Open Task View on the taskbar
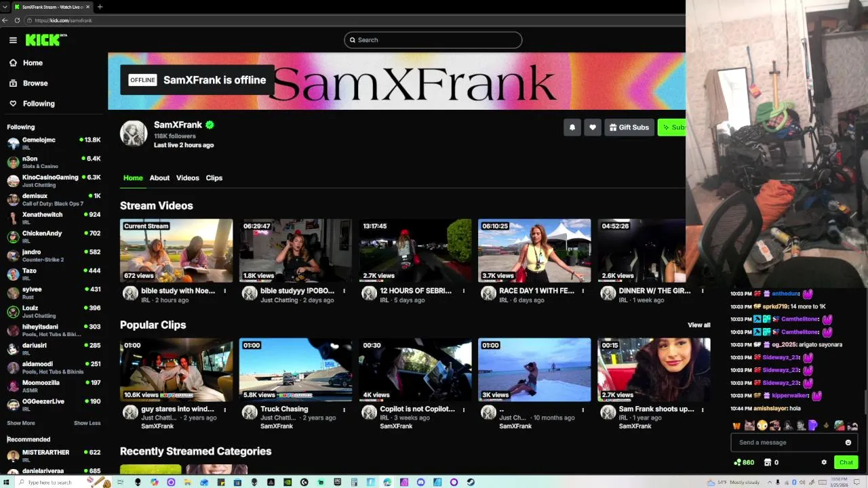The image size is (868, 488). click(x=120, y=482)
